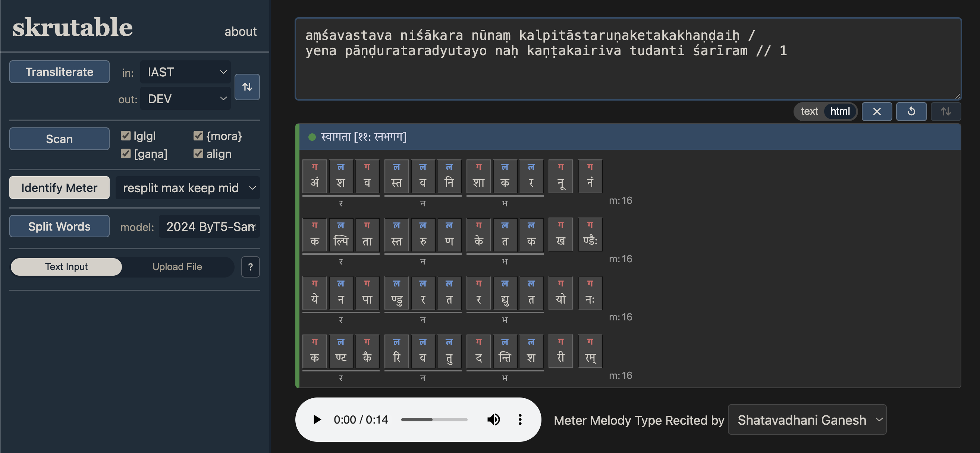Open the model 2024 ByT5-San dropdown
The height and width of the screenshot is (453, 980).
(x=209, y=226)
